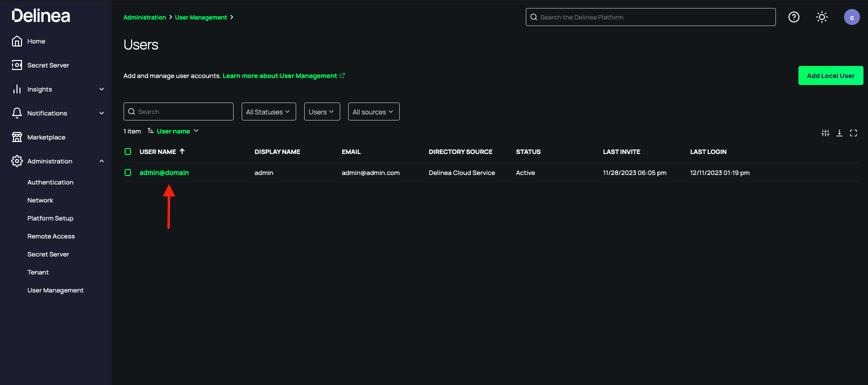Click the magnifier icon in platform search
The width and height of the screenshot is (868, 385).
pyautogui.click(x=534, y=17)
